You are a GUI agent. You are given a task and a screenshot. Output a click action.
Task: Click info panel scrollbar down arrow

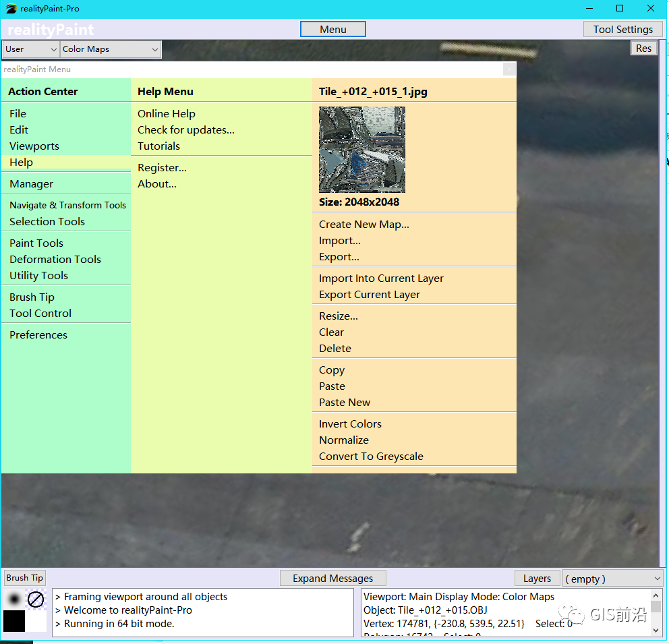656,630
